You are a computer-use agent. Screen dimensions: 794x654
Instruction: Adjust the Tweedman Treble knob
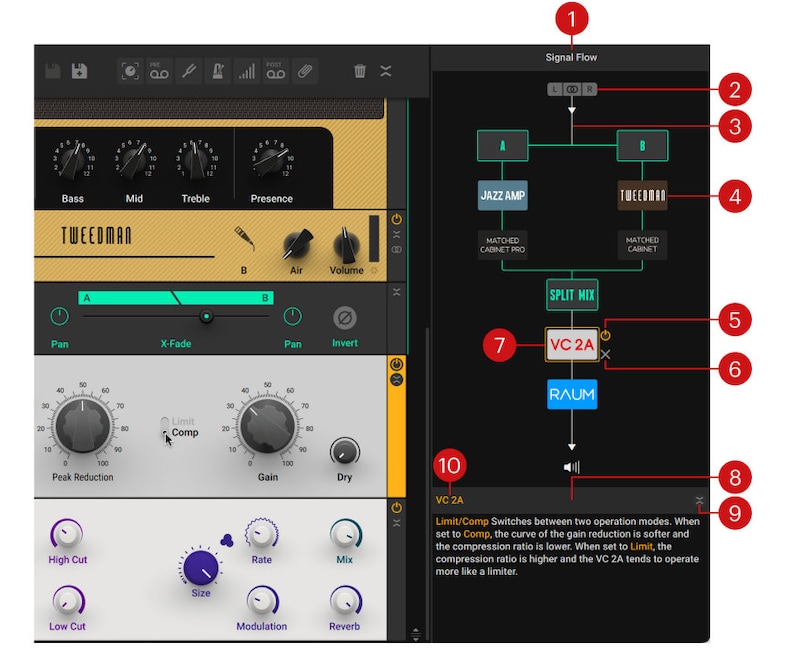pyautogui.click(x=195, y=162)
